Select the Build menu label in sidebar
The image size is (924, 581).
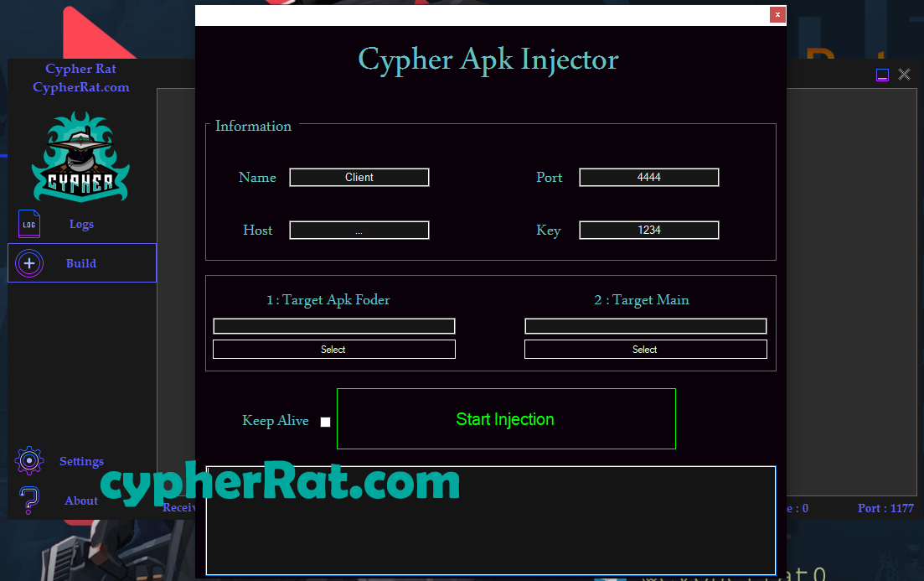click(81, 263)
